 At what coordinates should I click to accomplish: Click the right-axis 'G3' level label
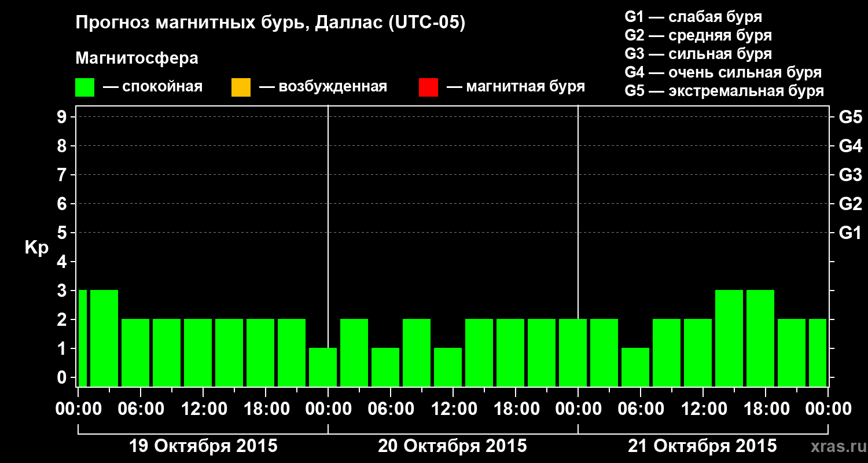coord(850,175)
